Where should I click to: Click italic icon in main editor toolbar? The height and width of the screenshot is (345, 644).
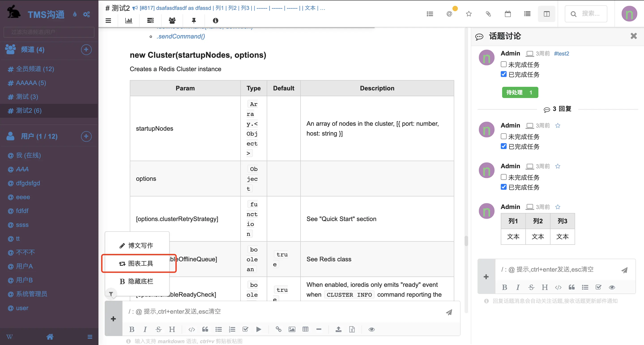(145, 330)
